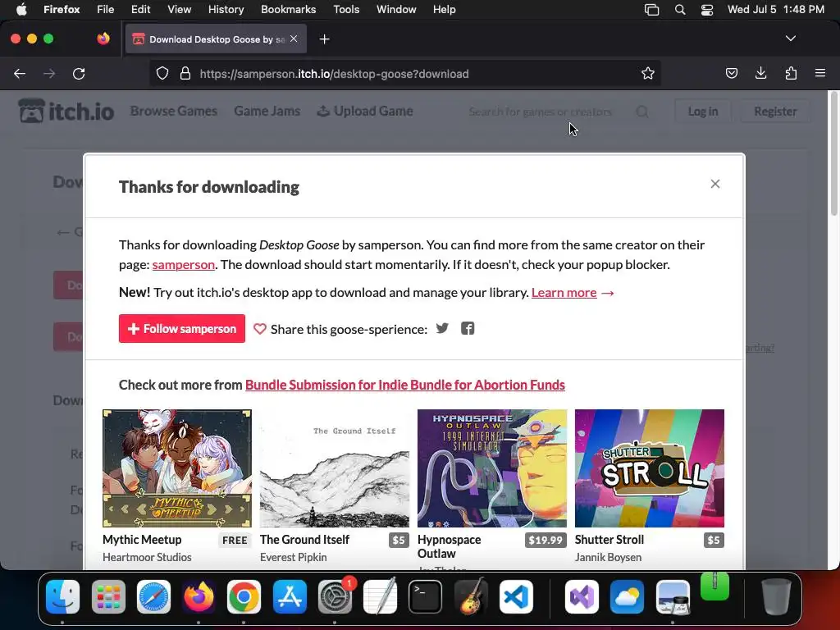Click the Jannik Boysen author name
Viewport: 840px width, 630px height.
(x=608, y=557)
